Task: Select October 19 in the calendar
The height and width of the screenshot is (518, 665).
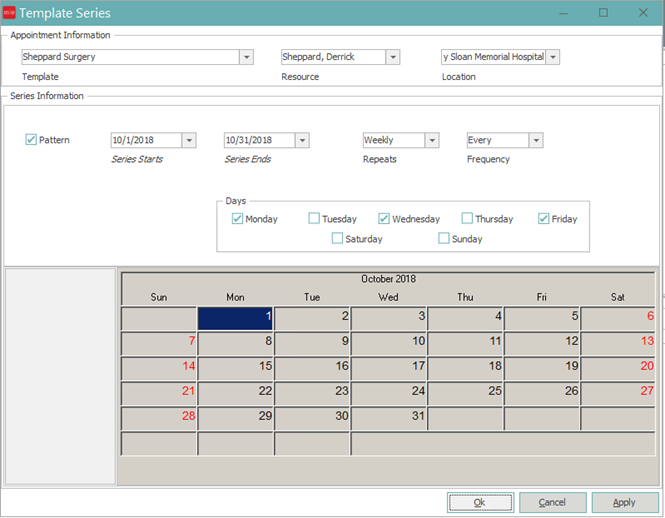Action: point(542,369)
